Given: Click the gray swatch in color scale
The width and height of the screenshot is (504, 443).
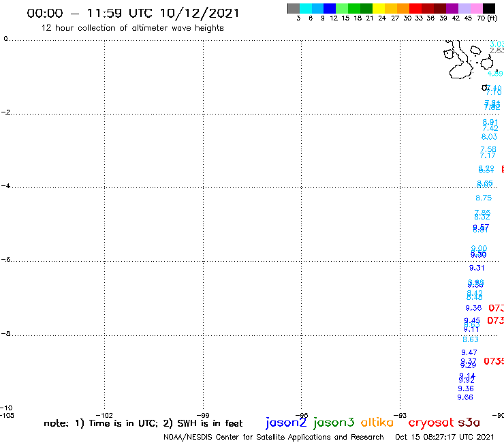Looking at the screenshot, I should click(294, 8).
